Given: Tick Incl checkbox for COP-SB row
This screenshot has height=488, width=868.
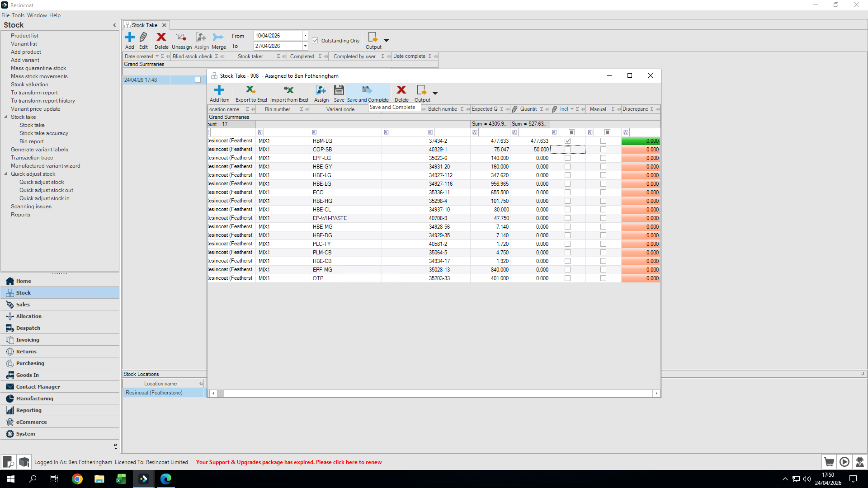Looking at the screenshot, I should tap(567, 150).
